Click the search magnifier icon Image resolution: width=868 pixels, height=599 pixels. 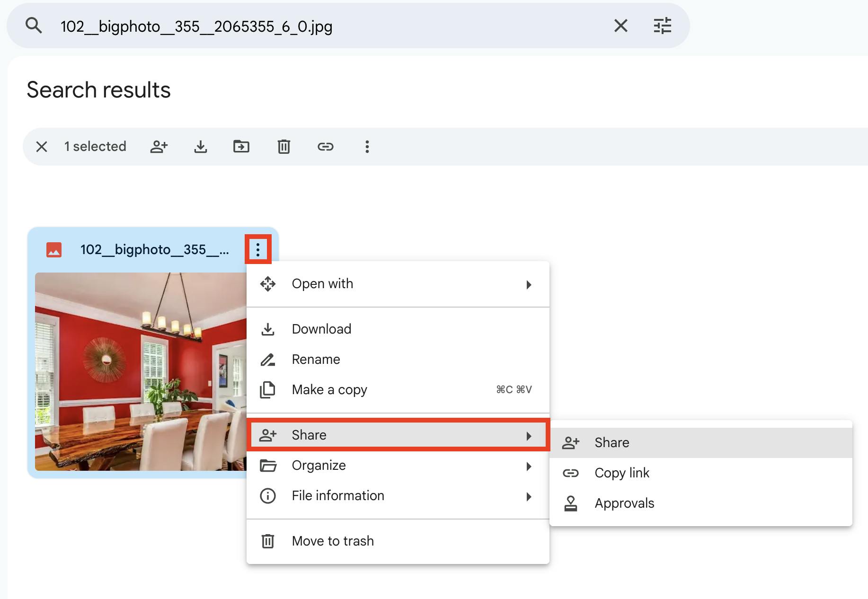coord(34,26)
